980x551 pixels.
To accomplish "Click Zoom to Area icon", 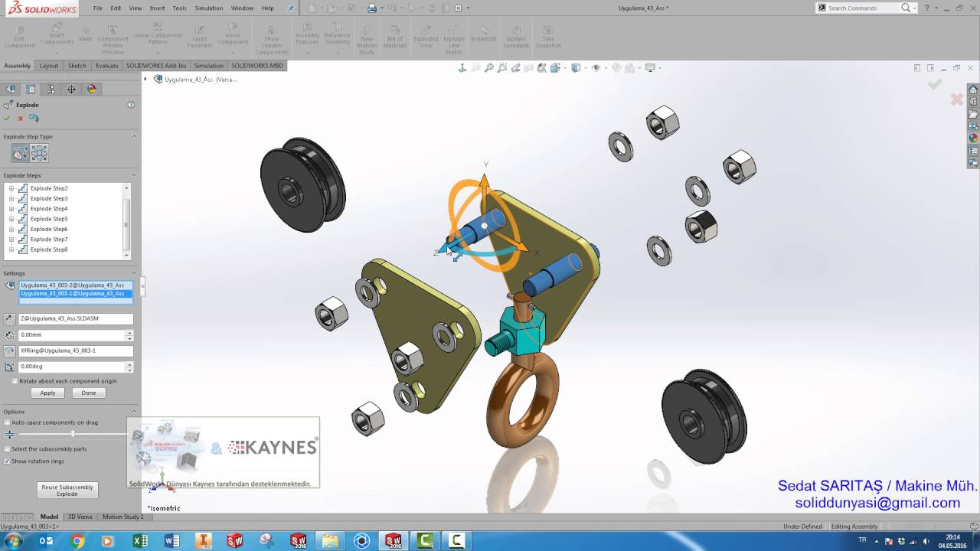I will coord(502,68).
